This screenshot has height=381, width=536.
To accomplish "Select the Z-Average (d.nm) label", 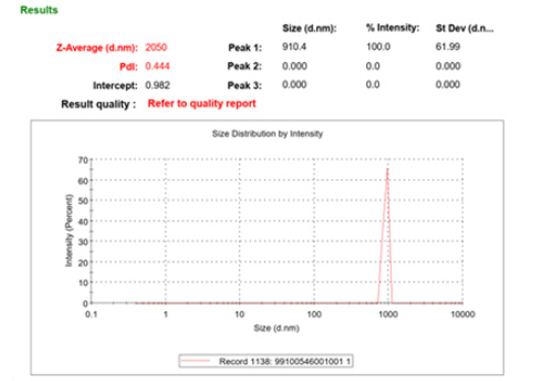I will tap(97, 47).
